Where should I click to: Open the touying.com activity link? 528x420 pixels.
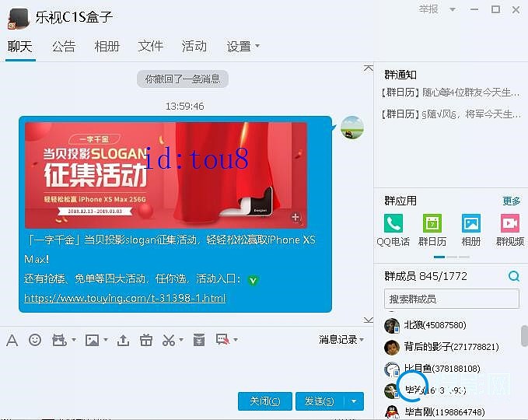[125, 298]
